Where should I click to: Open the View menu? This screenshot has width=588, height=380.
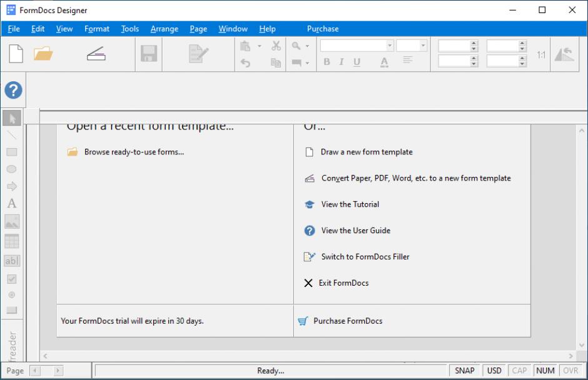(64, 29)
